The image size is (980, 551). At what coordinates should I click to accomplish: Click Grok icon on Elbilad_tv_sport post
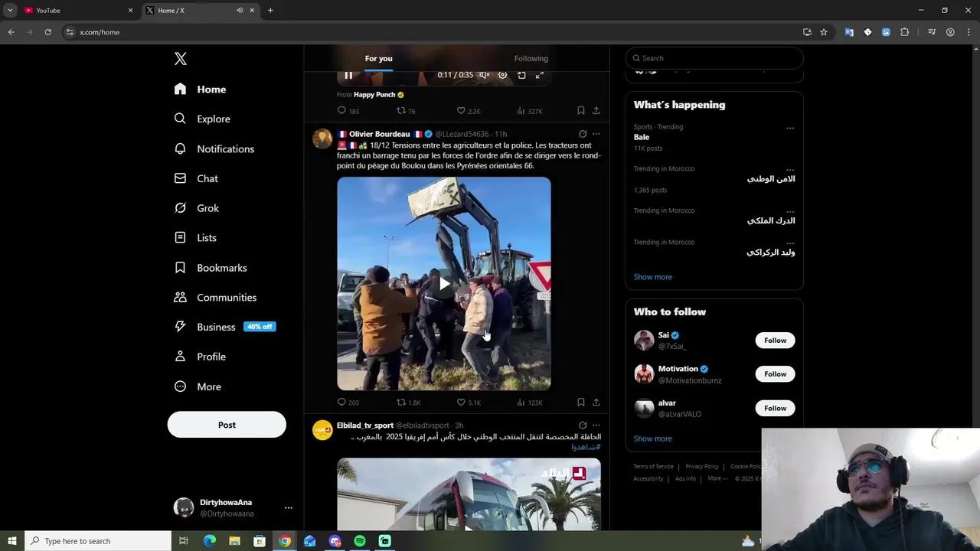click(x=583, y=425)
